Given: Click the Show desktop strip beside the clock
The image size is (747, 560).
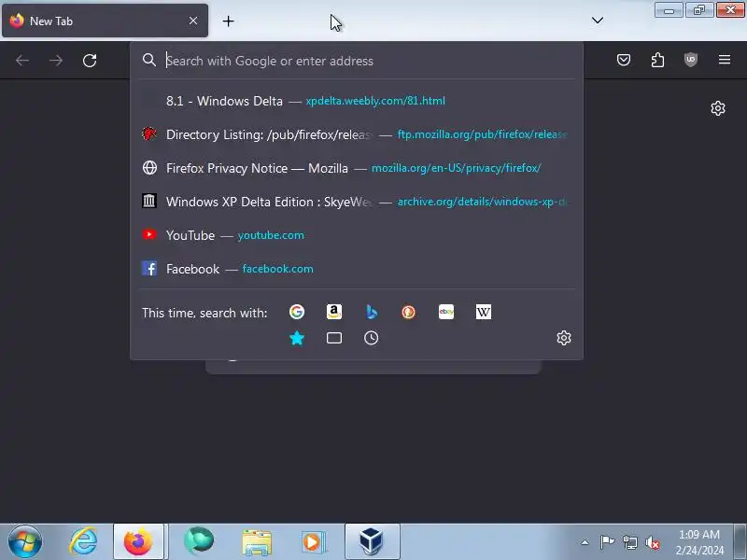Looking at the screenshot, I should coord(740,542).
